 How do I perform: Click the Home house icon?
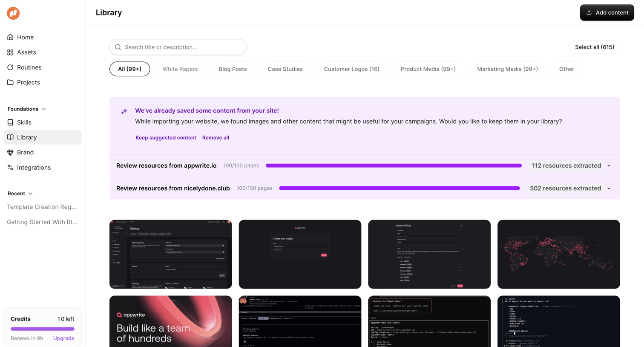click(10, 37)
